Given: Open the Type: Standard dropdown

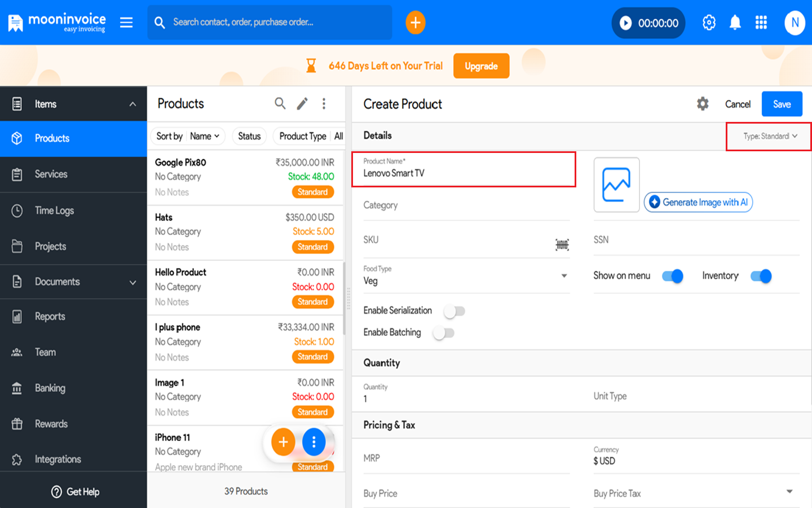Looking at the screenshot, I should (770, 136).
